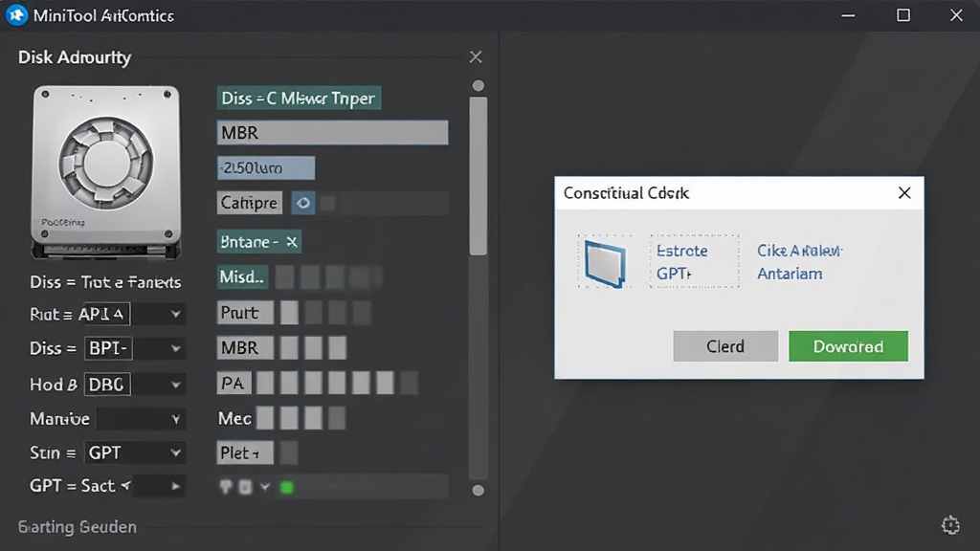
Task: Click the blue refresh icon beside Catipre
Action: 303,203
